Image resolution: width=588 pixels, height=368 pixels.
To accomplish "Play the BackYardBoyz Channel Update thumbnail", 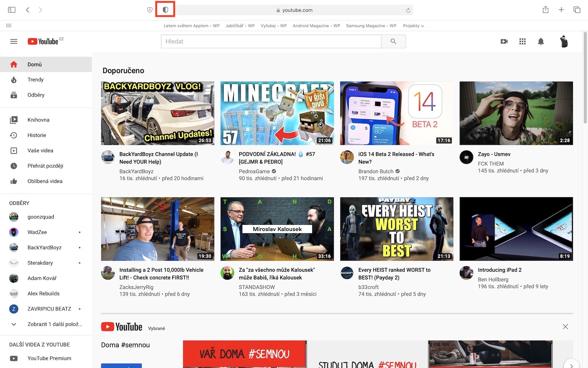I will [158, 113].
